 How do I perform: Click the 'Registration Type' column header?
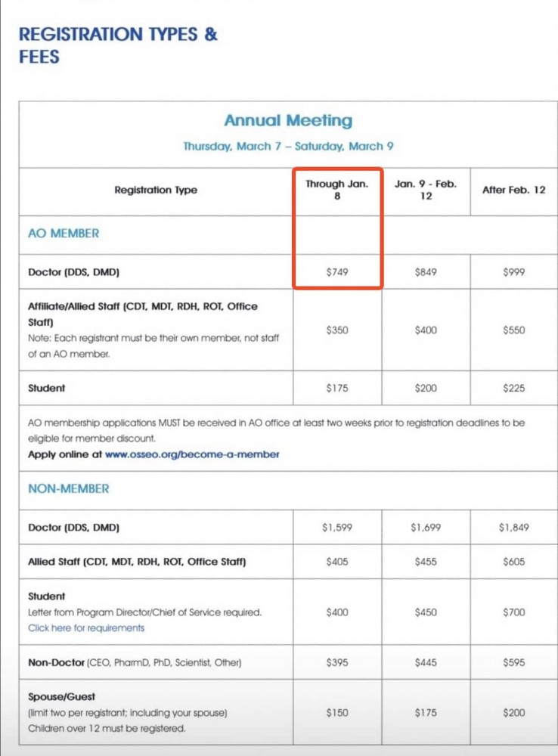point(156,190)
